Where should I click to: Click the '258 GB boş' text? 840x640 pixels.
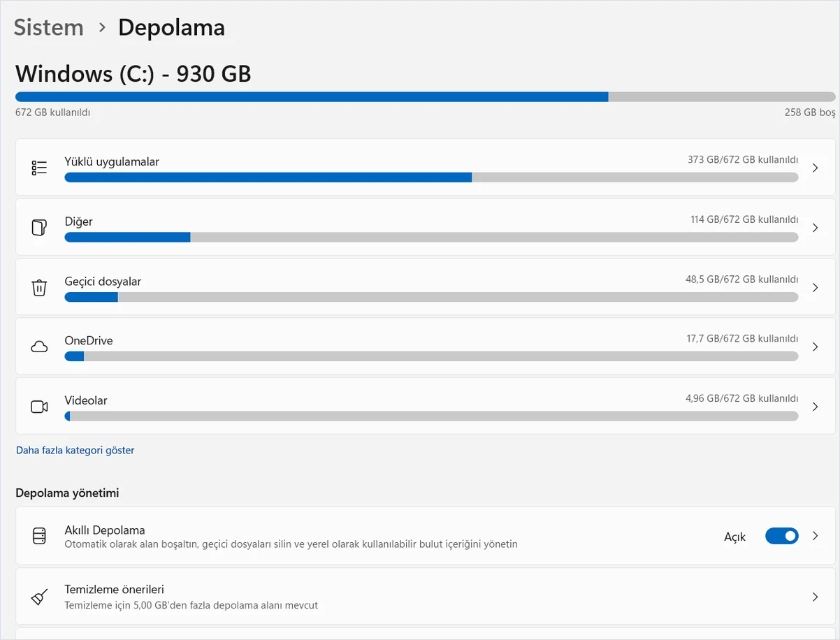[x=810, y=112]
